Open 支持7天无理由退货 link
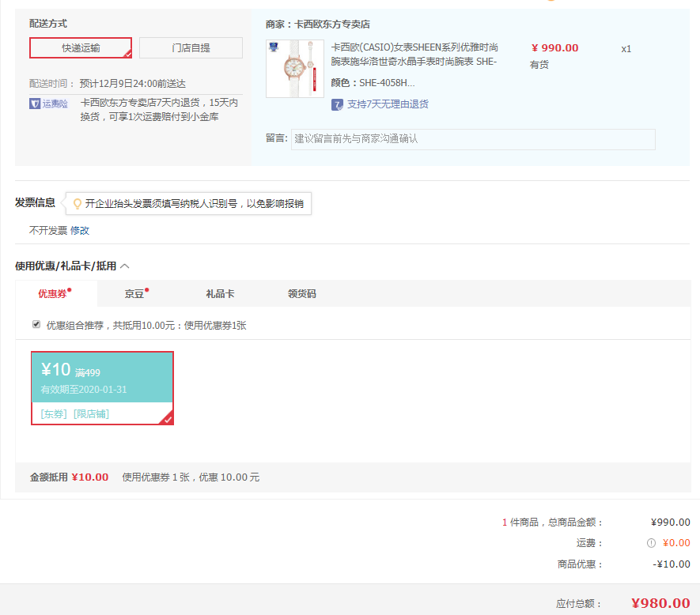 point(388,104)
